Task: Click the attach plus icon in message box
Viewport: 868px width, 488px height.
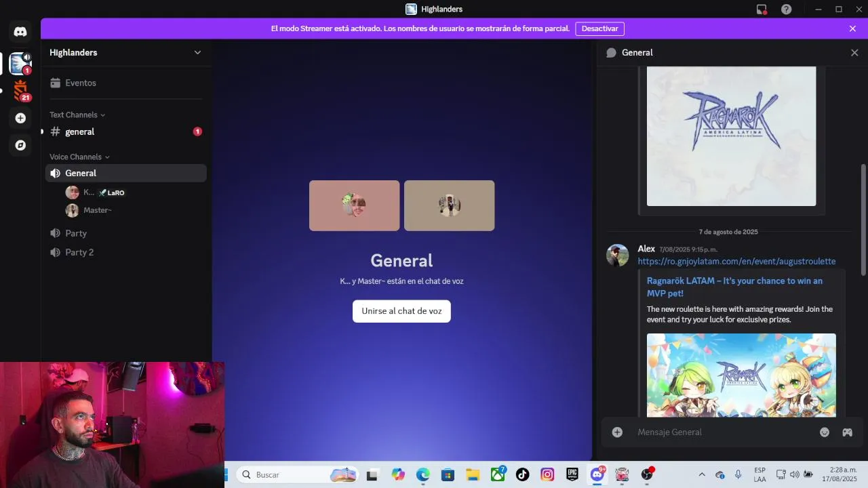Action: (x=617, y=432)
